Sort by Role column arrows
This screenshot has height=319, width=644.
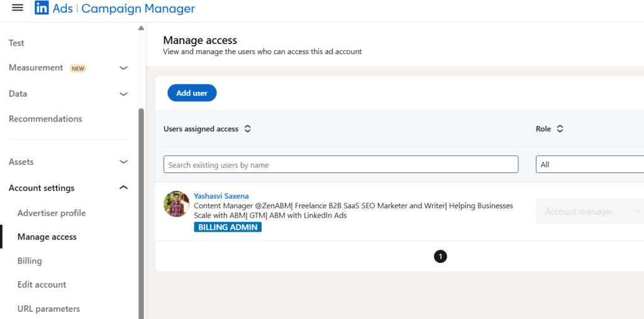[x=560, y=128]
